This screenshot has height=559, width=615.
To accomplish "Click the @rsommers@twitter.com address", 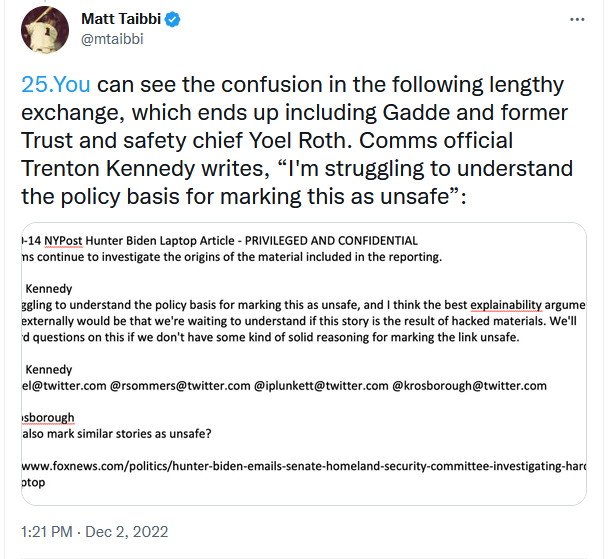I will click(179, 385).
